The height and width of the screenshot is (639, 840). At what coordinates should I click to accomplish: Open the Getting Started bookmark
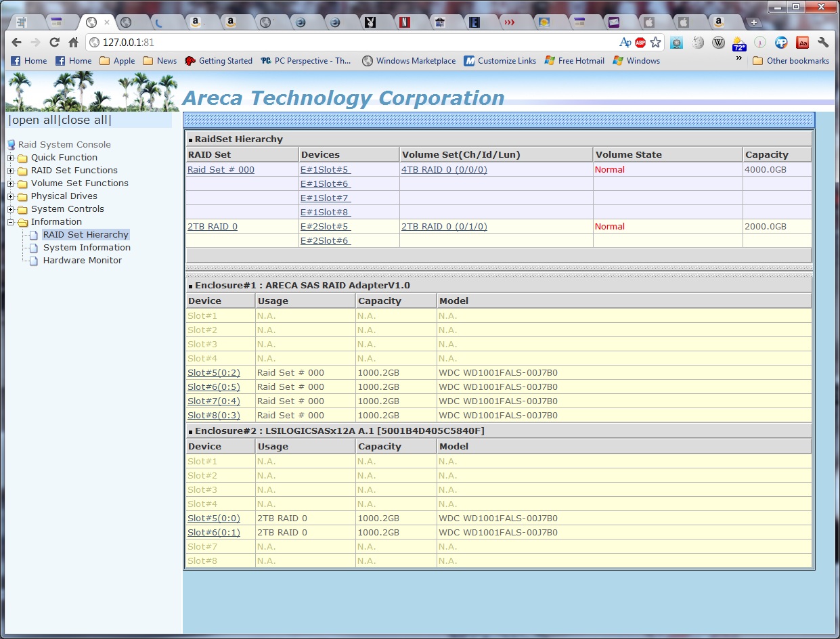click(218, 61)
